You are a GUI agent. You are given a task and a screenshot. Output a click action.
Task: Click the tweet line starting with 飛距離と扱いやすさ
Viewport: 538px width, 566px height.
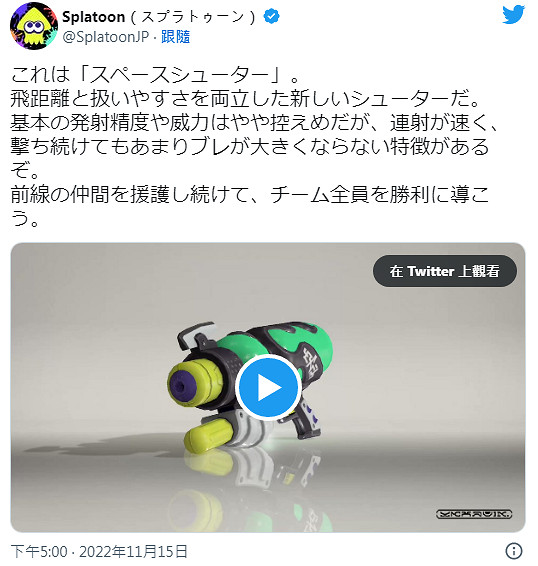coord(246,99)
